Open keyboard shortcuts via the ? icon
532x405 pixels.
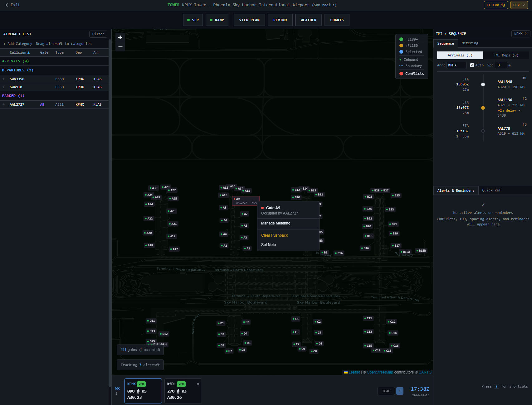click(x=497, y=386)
